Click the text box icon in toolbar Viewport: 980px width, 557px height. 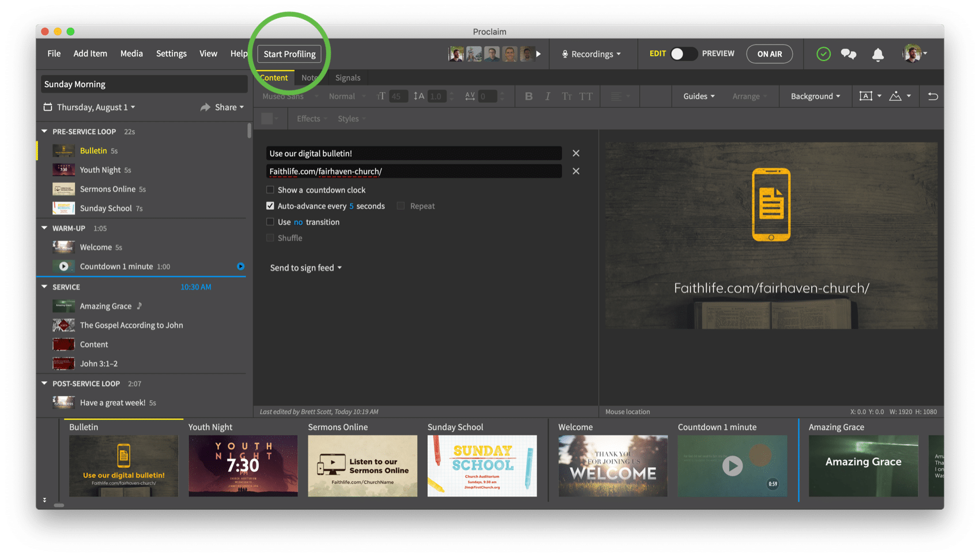[866, 96]
